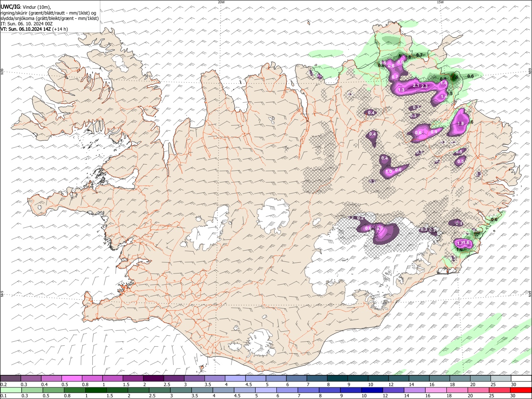Click the 'slydda/snjókoma' snow legend description line
The width and height of the screenshot is (532, 399).
coord(50,18)
